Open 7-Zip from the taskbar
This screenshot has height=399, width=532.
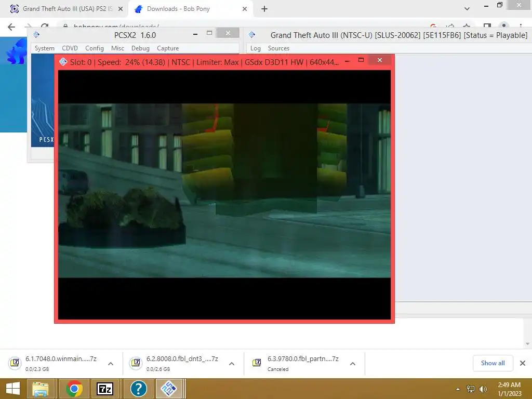tap(105, 389)
